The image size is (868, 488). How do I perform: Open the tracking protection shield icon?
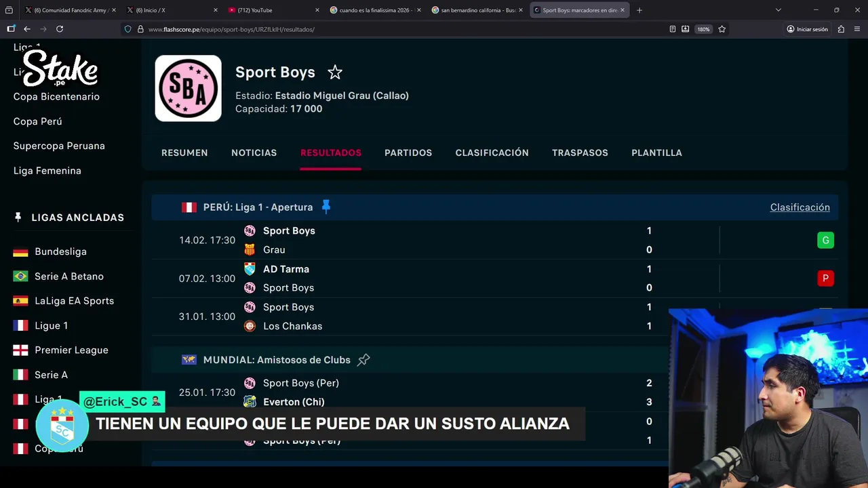tap(127, 29)
